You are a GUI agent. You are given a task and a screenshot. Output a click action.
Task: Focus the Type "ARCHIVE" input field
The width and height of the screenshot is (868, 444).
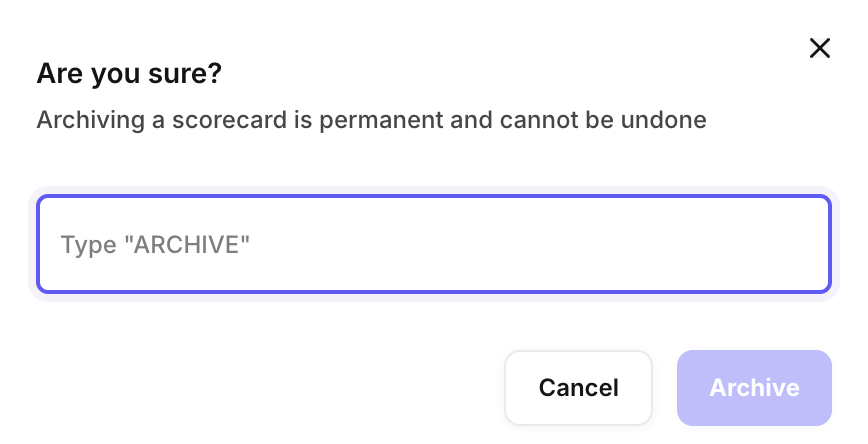click(x=433, y=244)
